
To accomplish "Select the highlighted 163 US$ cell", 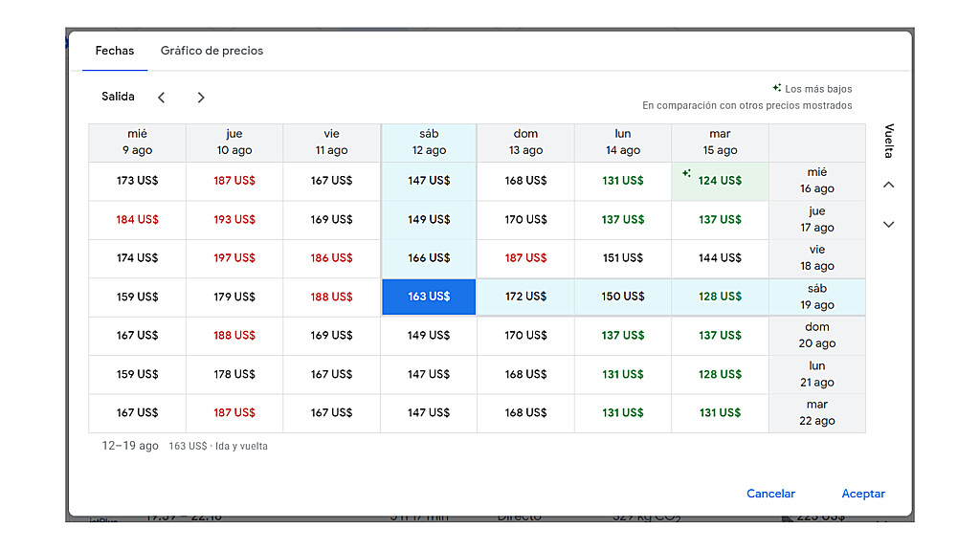I will (x=429, y=297).
